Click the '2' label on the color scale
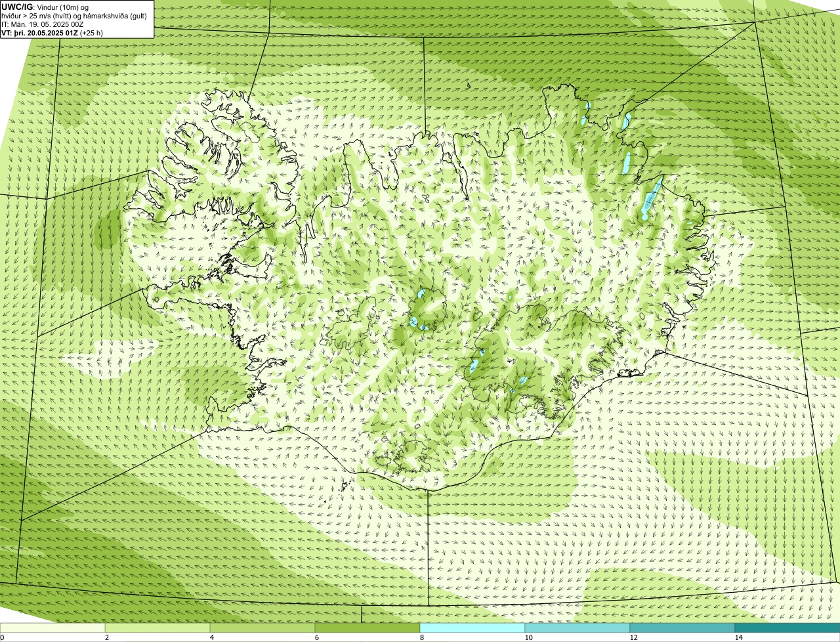Viewport: 840px width, 642px height. [x=106, y=637]
